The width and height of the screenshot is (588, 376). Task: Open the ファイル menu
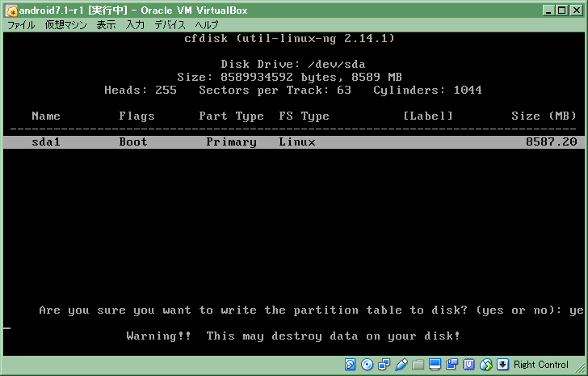(21, 25)
